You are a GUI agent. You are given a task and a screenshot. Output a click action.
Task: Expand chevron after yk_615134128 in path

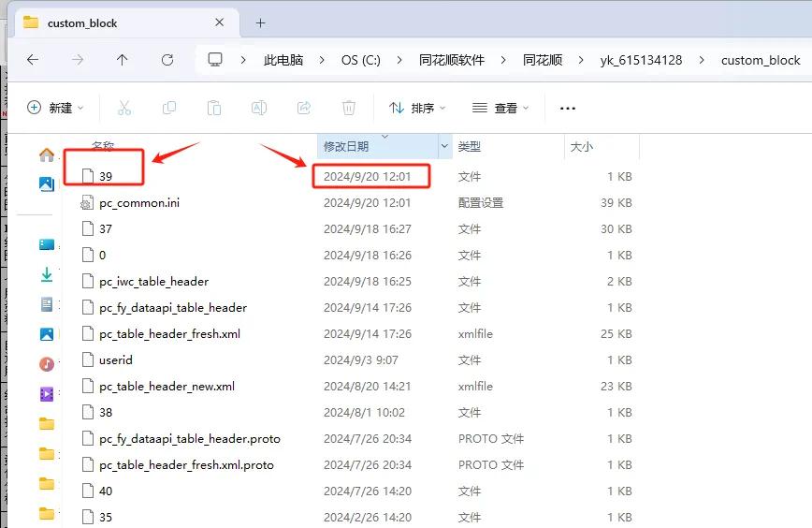pos(702,60)
